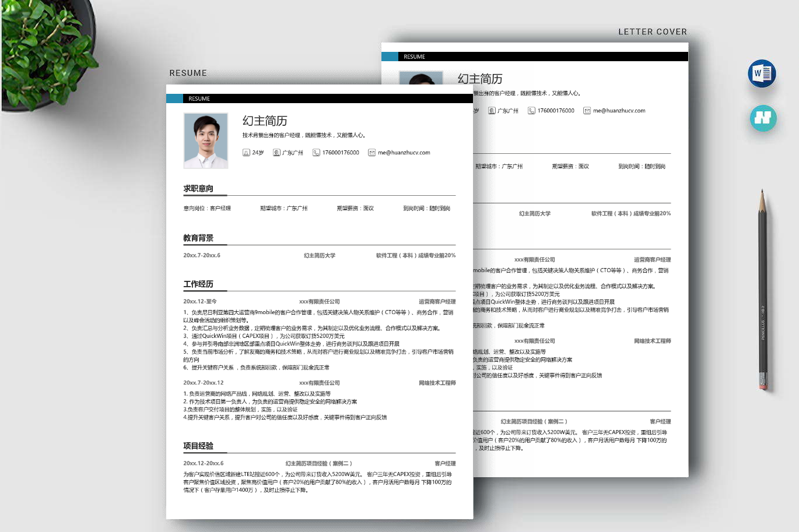The image size is (799, 532).
Task: Click the 24岁 age text
Action: [x=258, y=153]
